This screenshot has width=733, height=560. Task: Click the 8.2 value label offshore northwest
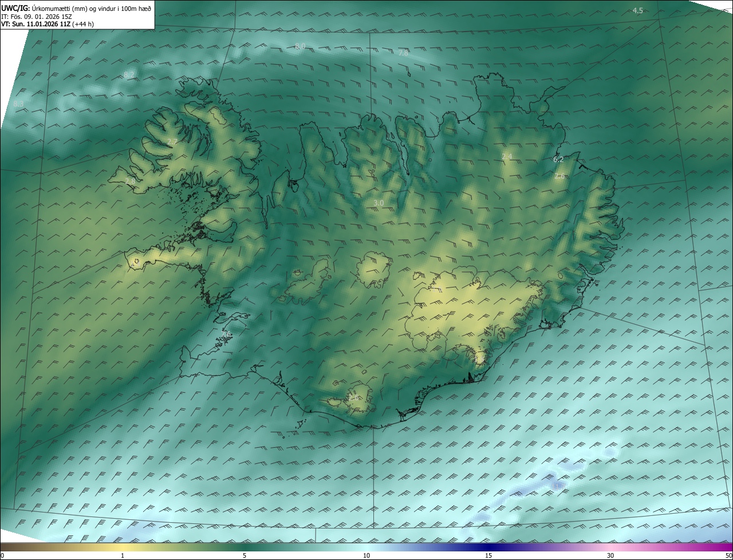[129, 74]
